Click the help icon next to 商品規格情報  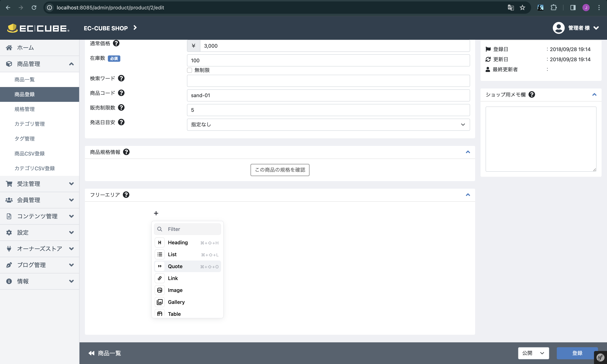[126, 152]
